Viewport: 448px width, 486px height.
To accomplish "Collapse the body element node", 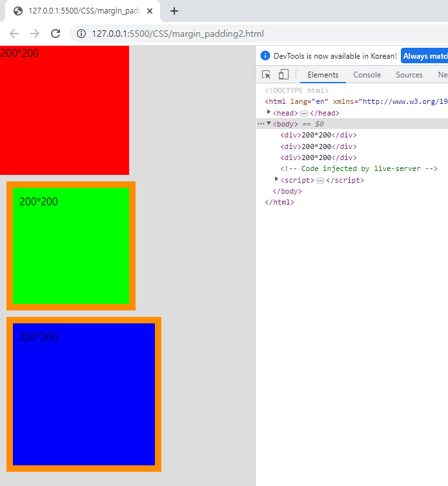I will (269, 123).
